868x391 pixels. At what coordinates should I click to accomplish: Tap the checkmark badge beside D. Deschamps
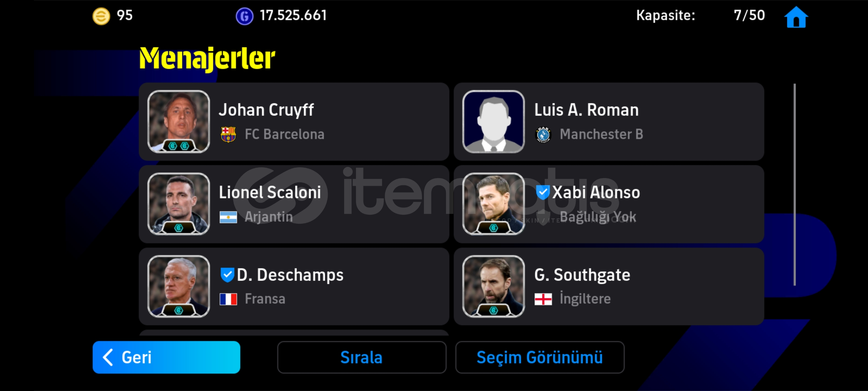coord(227,275)
